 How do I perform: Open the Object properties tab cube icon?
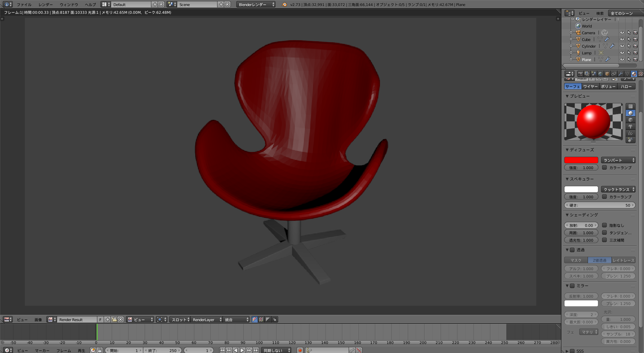tap(607, 74)
